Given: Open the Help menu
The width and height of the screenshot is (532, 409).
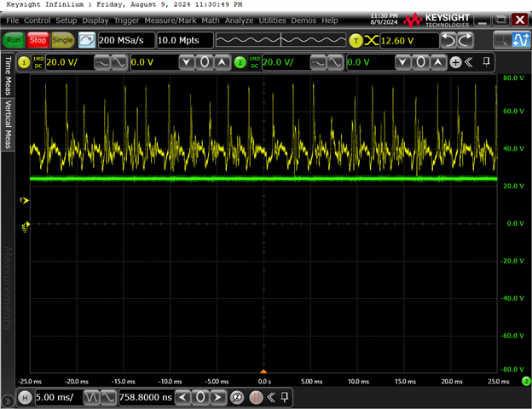Looking at the screenshot, I should click(x=330, y=20).
